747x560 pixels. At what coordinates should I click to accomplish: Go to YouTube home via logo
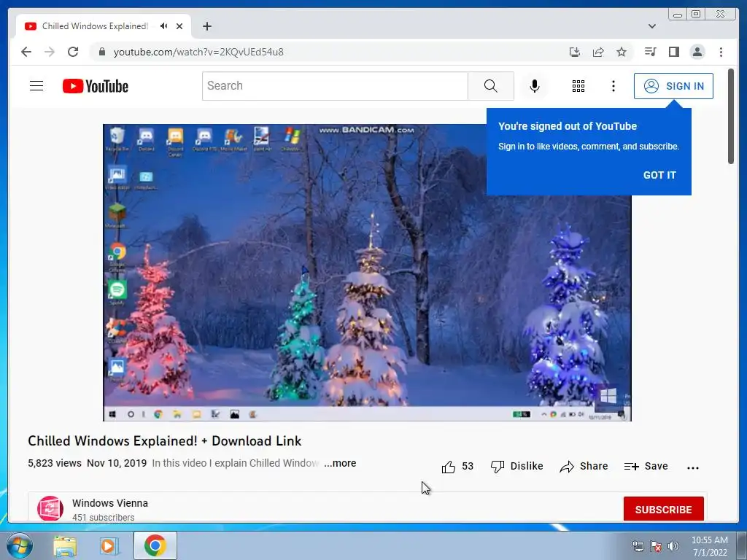click(96, 86)
